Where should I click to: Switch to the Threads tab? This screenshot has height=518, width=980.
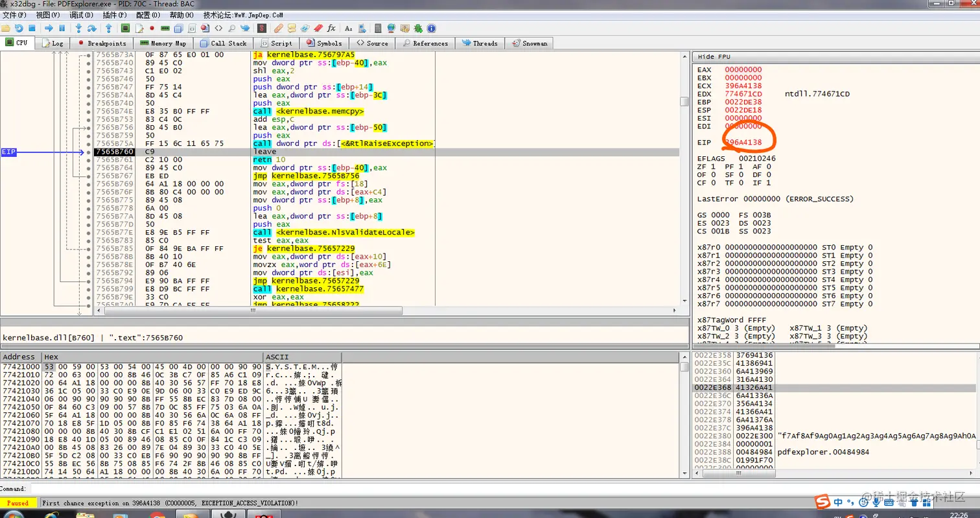[480, 43]
